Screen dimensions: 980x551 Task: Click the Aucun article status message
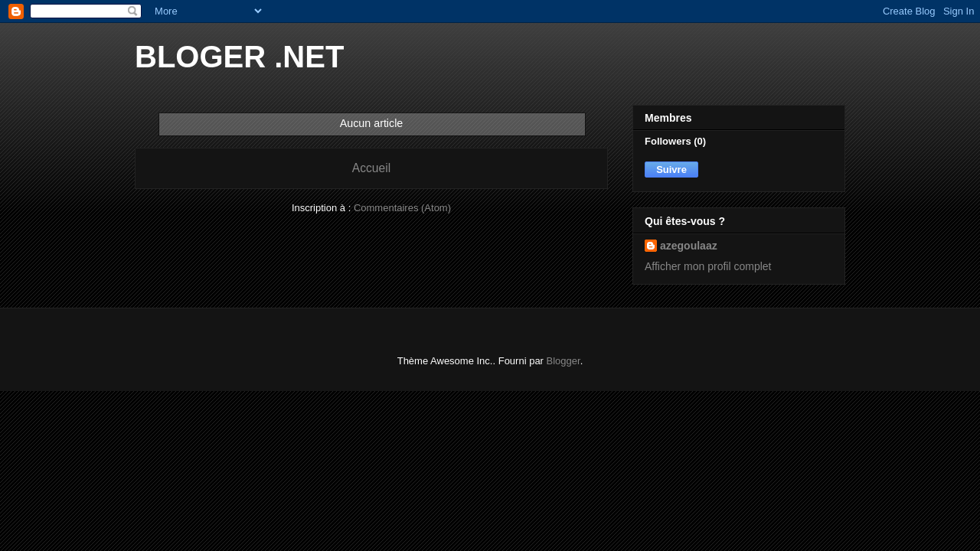(x=371, y=124)
